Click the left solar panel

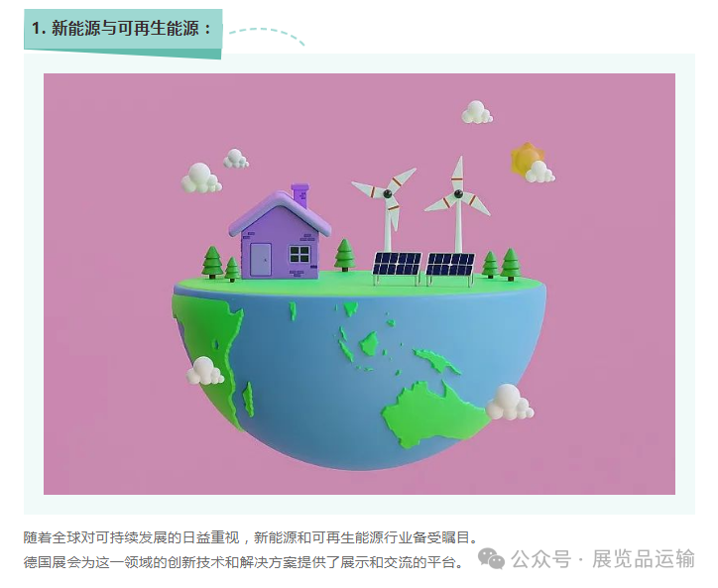click(397, 269)
